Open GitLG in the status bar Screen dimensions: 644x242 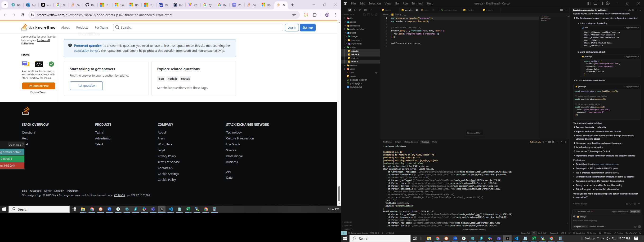pos(390,233)
